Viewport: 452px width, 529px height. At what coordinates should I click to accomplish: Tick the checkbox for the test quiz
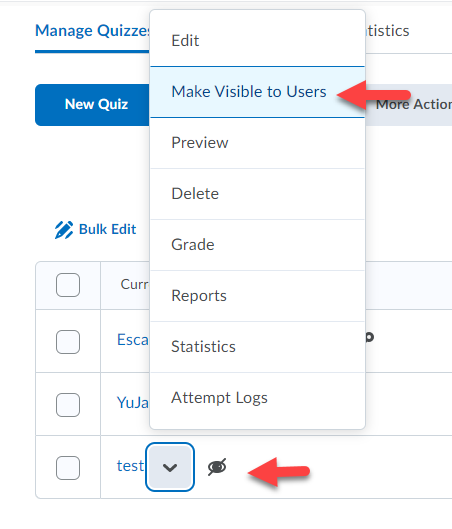pyautogui.click(x=68, y=468)
